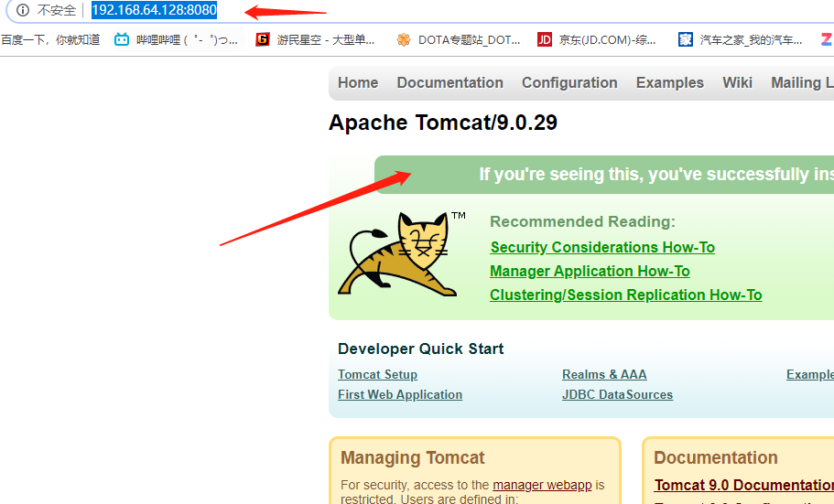Open Security Considerations How-To link
834x504 pixels.
(602, 247)
